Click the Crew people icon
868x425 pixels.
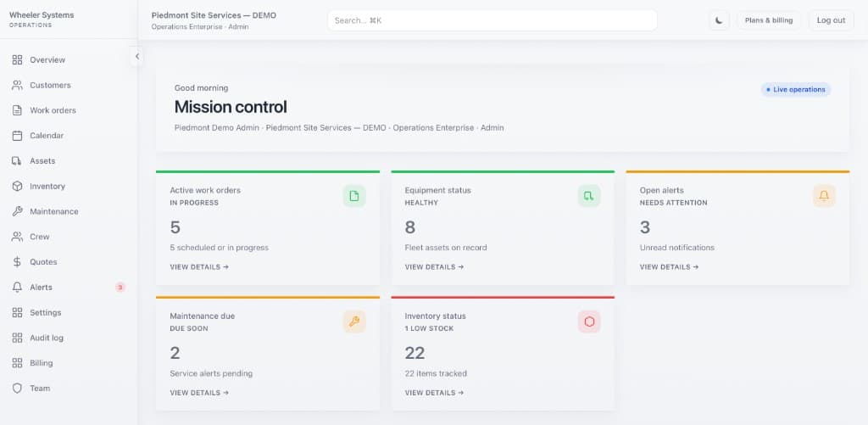click(x=17, y=237)
